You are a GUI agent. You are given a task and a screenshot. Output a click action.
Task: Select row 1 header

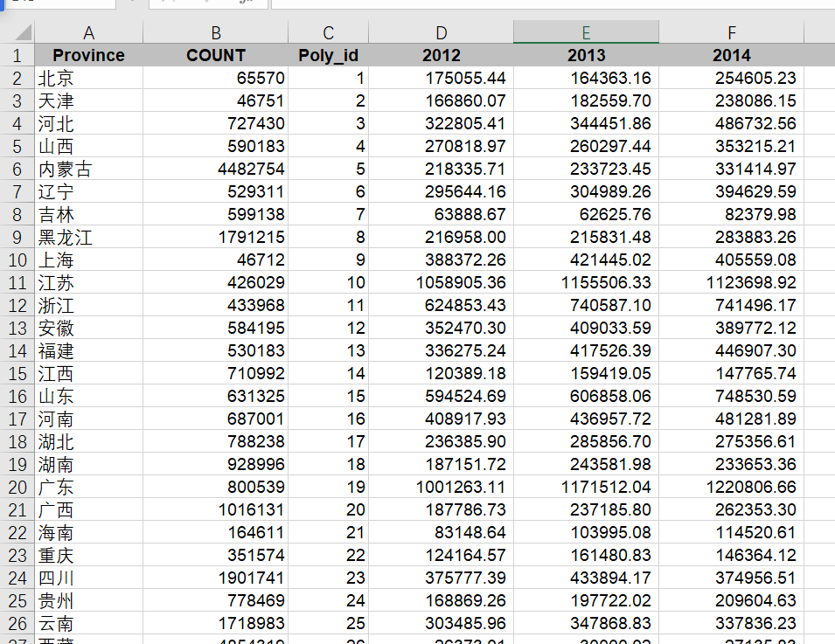tap(17, 55)
